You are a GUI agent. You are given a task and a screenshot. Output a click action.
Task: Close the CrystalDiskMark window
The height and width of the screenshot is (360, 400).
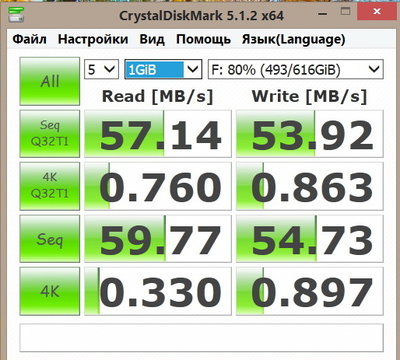[x=377, y=12]
